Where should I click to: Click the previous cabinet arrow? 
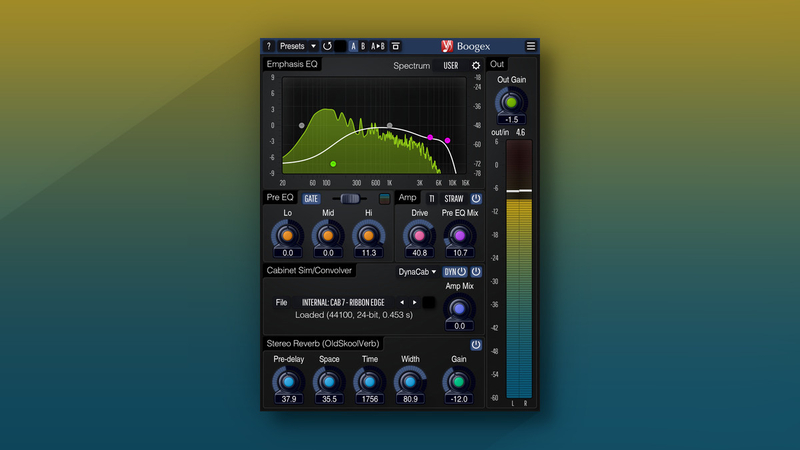coord(402,302)
